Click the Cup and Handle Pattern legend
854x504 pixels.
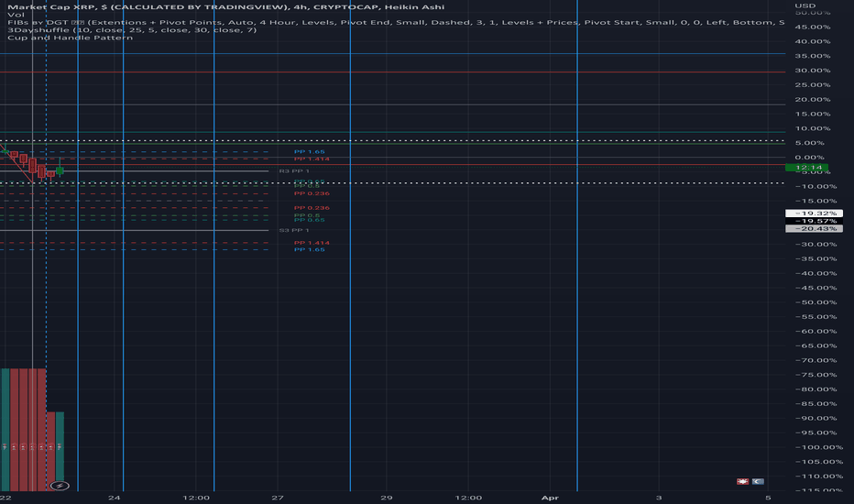coord(70,38)
